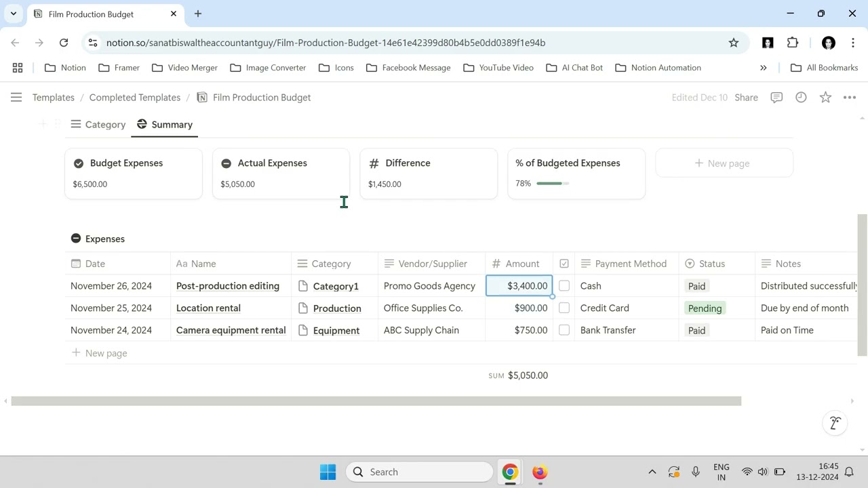Launch Firefox from the taskbar
Viewport: 868px width, 488px height.
pyautogui.click(x=540, y=472)
